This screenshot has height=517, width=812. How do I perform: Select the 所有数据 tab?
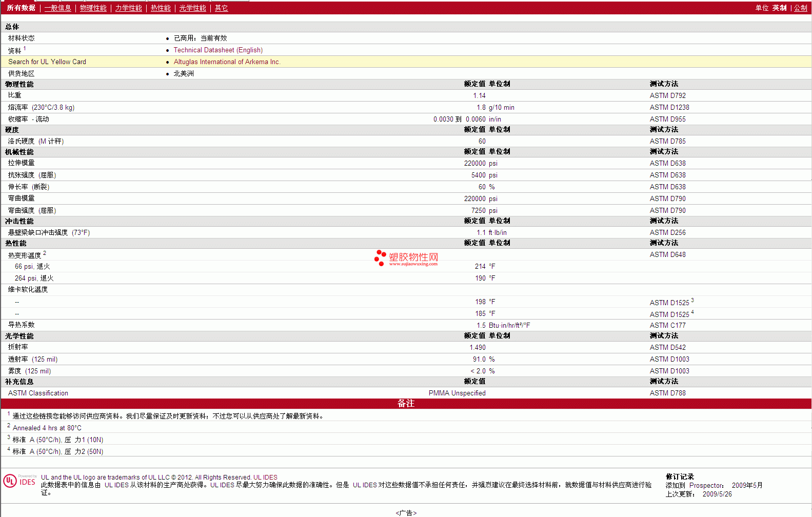21,8
